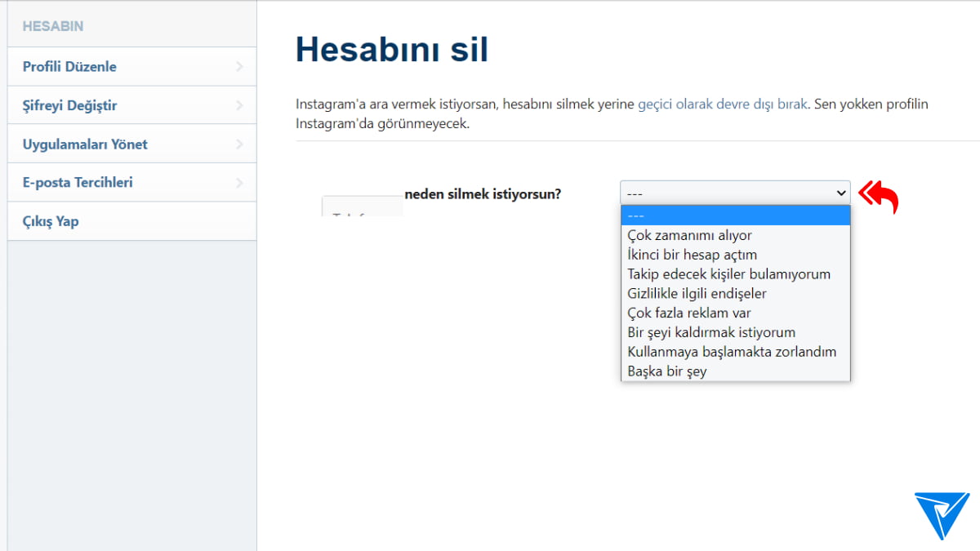
Task: Select 'Takip edecek kişiler bulamıyorum' option
Action: click(x=728, y=274)
